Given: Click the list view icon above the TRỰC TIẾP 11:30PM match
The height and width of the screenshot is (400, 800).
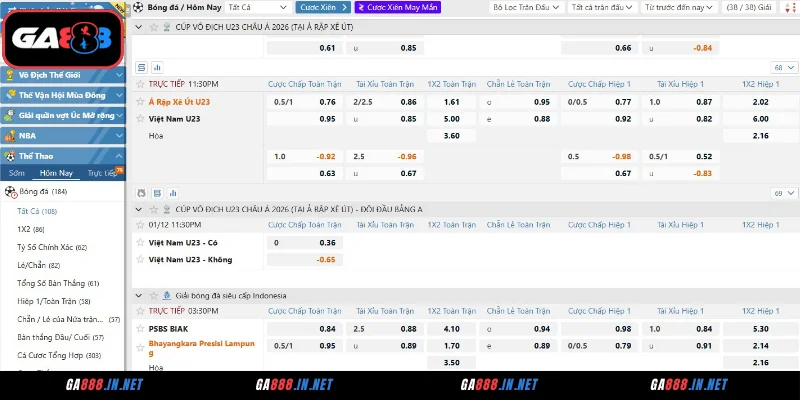Looking at the screenshot, I should pos(141,67).
